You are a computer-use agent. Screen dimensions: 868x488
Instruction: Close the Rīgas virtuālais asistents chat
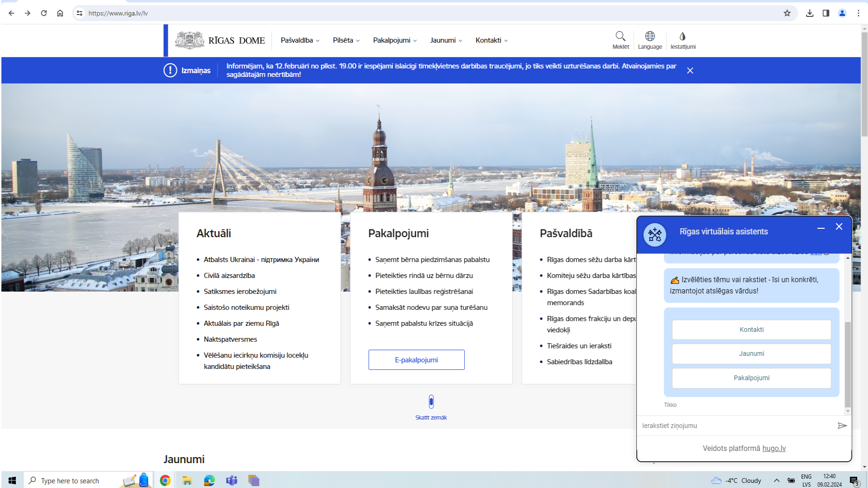click(839, 226)
